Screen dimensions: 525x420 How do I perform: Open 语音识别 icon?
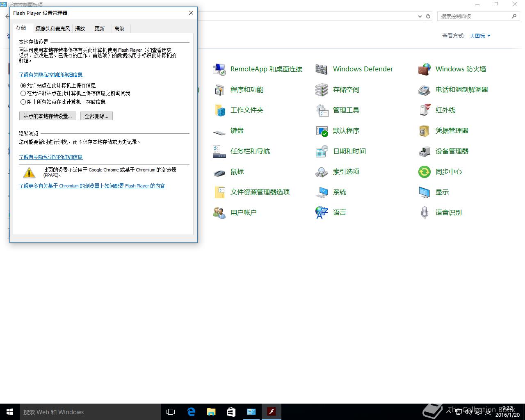tap(425, 213)
